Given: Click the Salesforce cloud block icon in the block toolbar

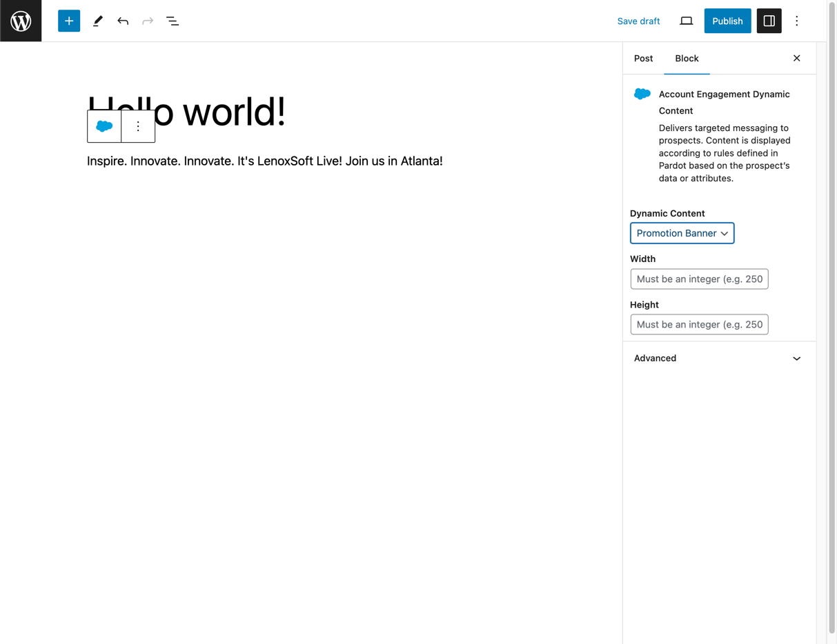Looking at the screenshot, I should (104, 126).
